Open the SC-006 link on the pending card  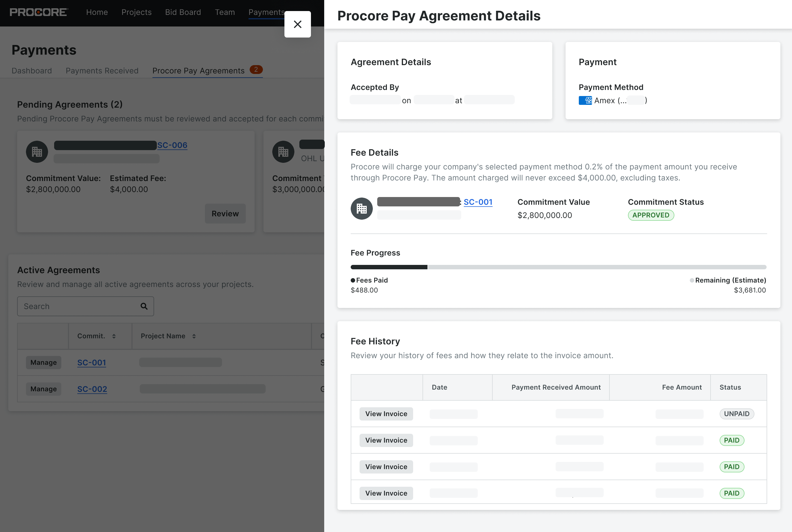[x=172, y=145]
